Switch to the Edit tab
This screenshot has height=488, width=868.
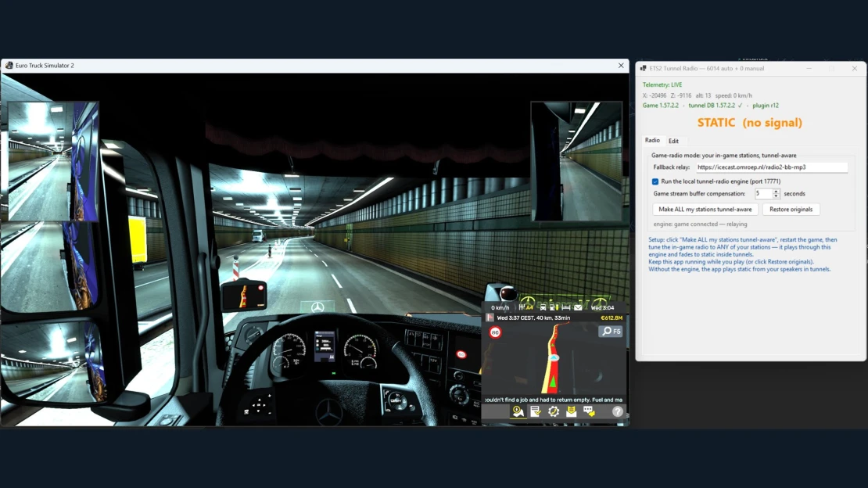[673, 142]
